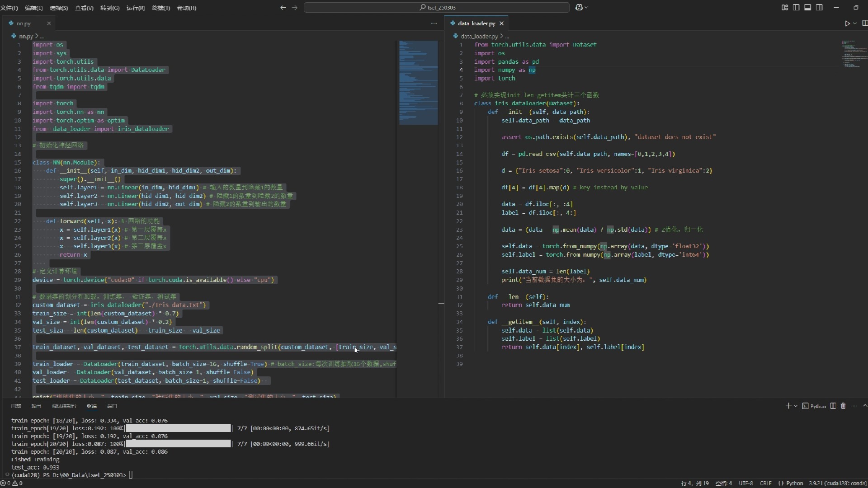Split the data_loader.py editor to the right
Screen dimensions: 868x488
coord(864,23)
